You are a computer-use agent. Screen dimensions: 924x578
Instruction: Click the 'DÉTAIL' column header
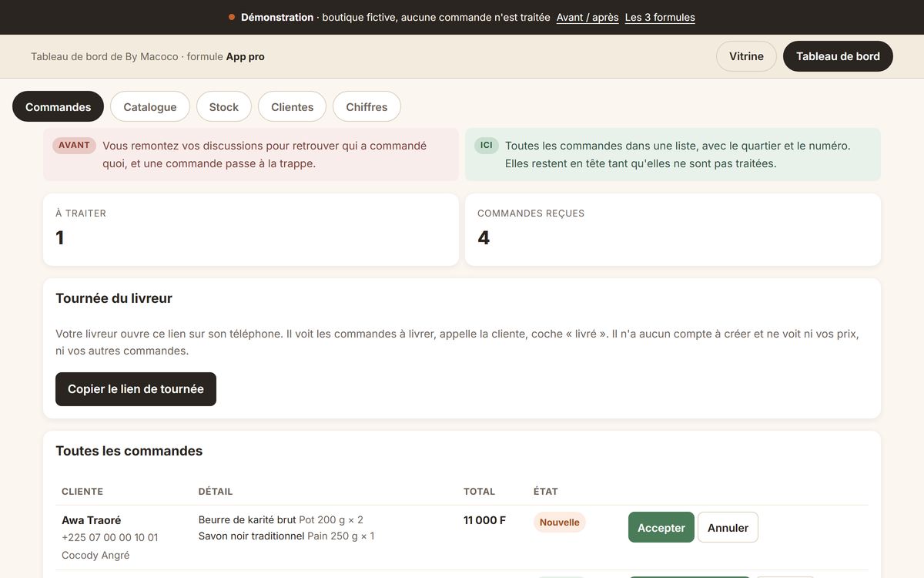pos(216,492)
